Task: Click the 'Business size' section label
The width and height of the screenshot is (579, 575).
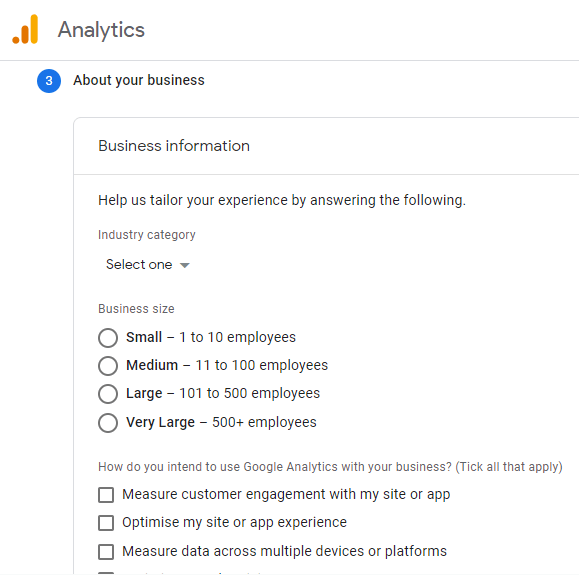Action: coord(136,309)
